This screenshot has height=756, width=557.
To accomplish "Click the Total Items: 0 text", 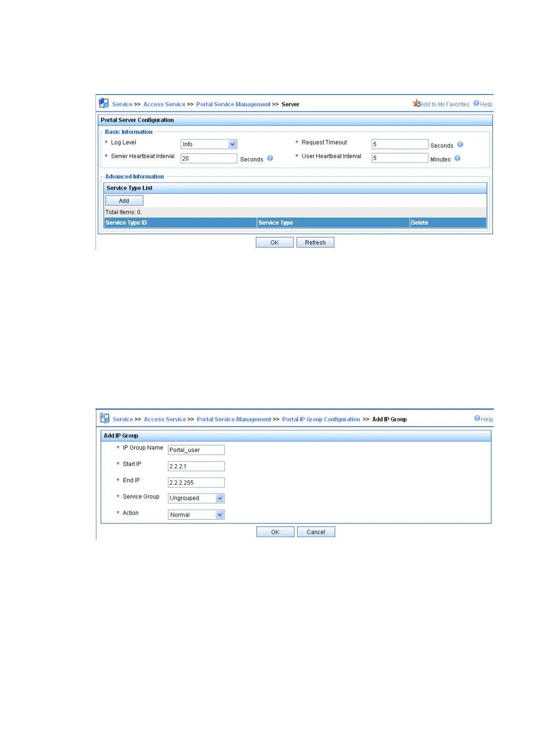I will point(124,212).
